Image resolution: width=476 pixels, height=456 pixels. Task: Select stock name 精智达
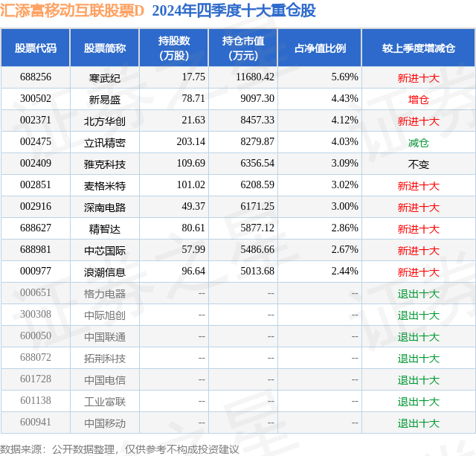click(x=105, y=229)
